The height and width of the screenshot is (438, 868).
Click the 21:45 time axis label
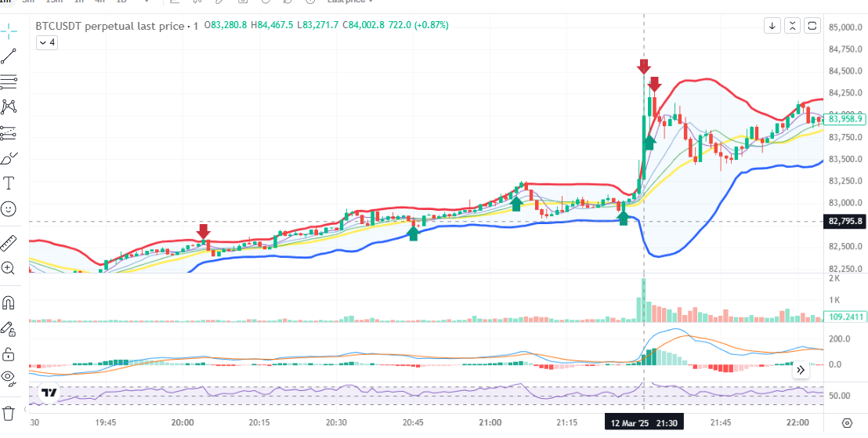point(720,422)
